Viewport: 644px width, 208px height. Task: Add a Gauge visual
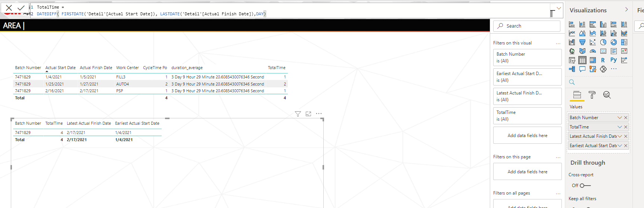[x=592, y=51]
